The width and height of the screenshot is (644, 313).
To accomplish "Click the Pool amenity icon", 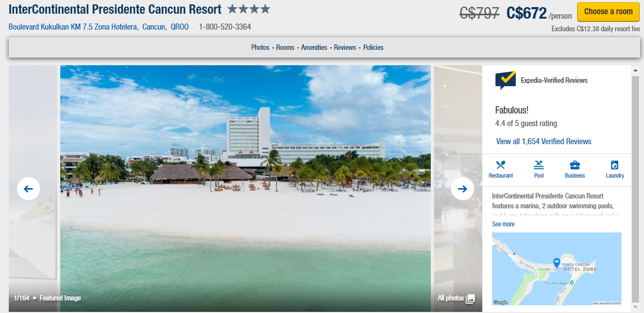I will [x=538, y=165].
